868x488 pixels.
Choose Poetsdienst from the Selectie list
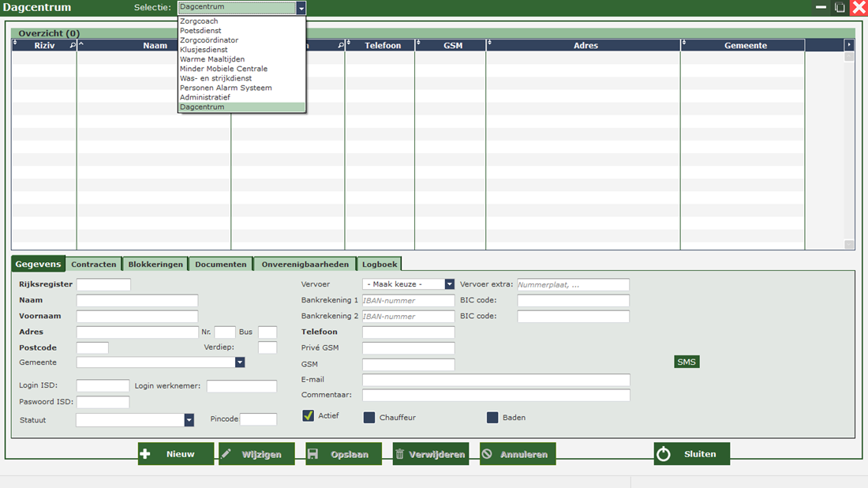click(x=200, y=31)
